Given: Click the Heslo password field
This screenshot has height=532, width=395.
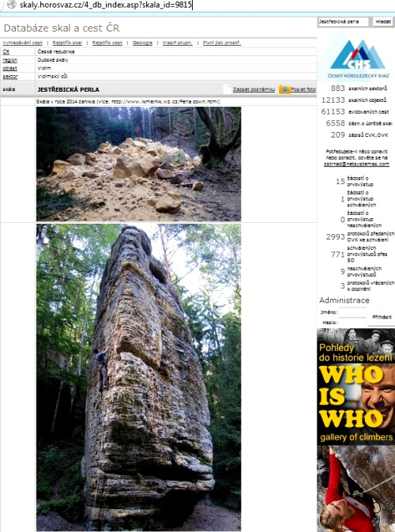Looking at the screenshot, I should point(353,323).
